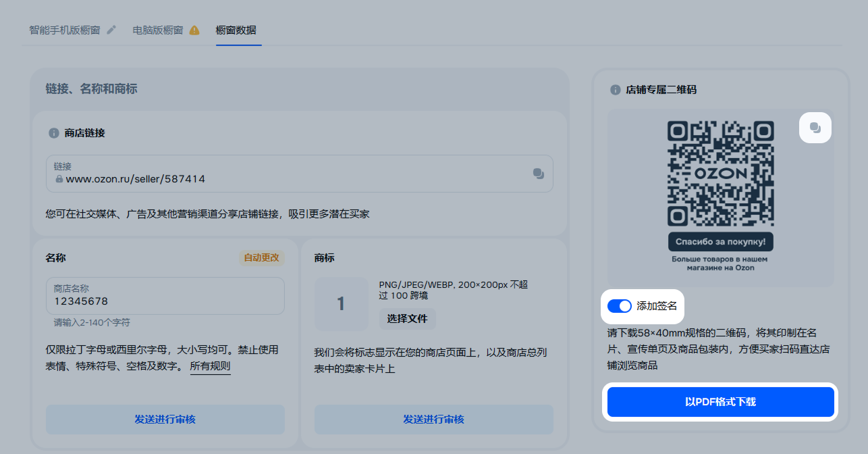Screen dimensions: 868x454
Task: Click the 选择文件 button
Action: (x=407, y=318)
